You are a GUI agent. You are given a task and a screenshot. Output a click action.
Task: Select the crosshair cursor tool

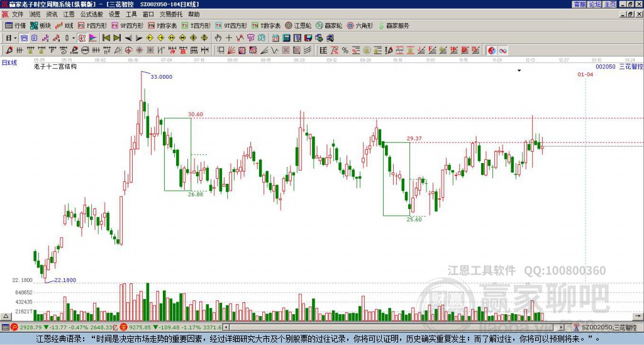click(229, 38)
